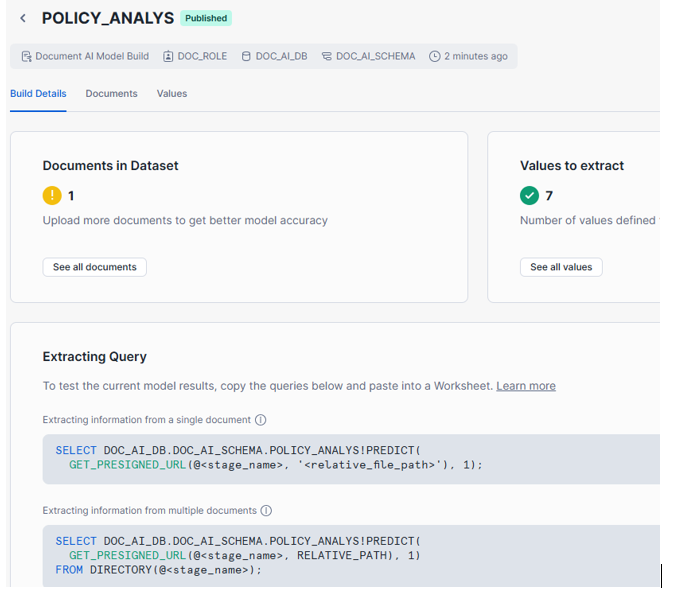This screenshot has width=681, height=595.
Task: Click the Document AI Model Build icon
Action: (27, 57)
